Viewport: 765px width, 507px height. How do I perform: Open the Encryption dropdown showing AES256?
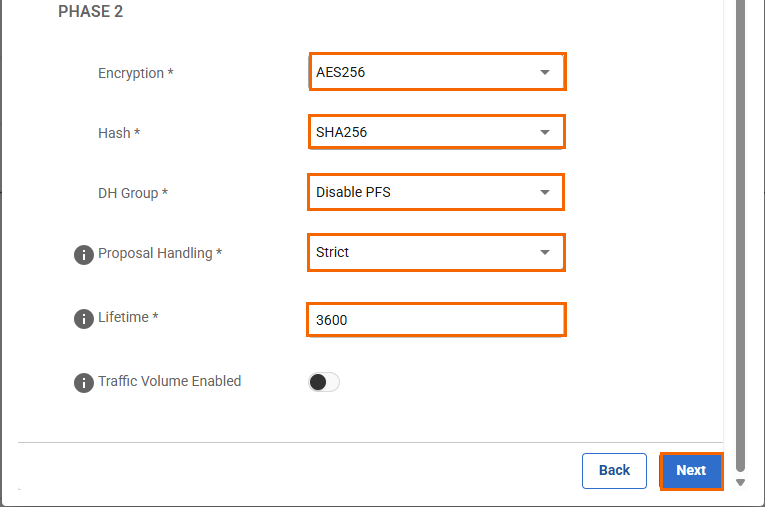(437, 72)
